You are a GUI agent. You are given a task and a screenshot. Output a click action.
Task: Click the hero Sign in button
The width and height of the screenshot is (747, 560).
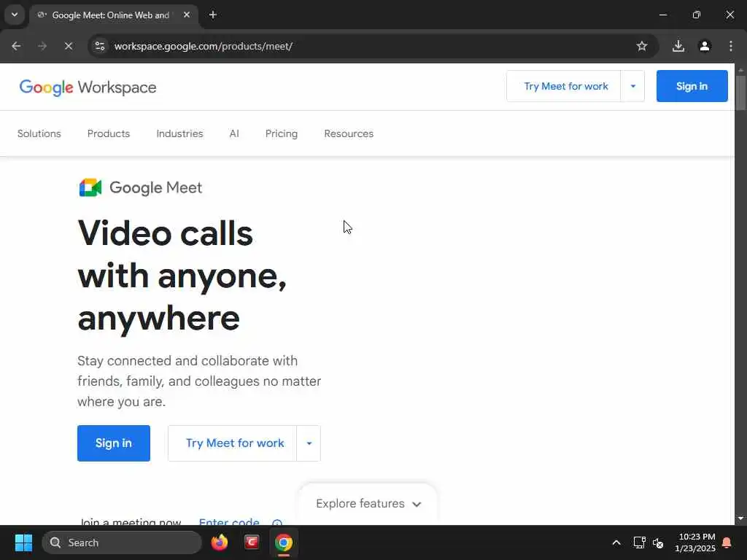point(113,443)
